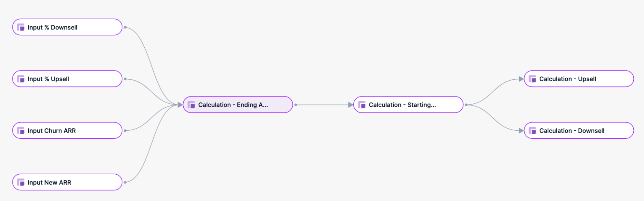This screenshot has width=644, height=201.
Task: Select the Calculation - Downsell node label
Action: coord(572,131)
